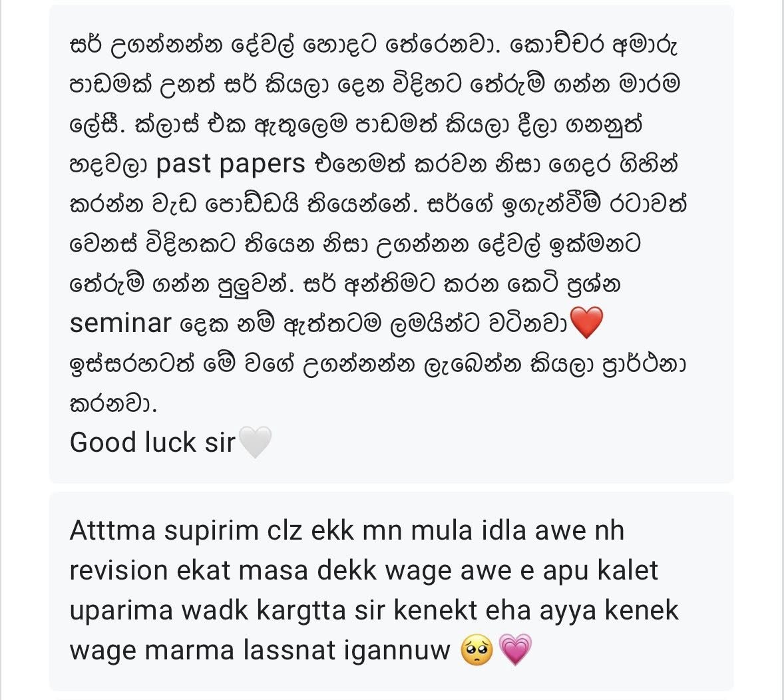Click the 'Good luck sir' text
784x700 pixels.
[152, 442]
